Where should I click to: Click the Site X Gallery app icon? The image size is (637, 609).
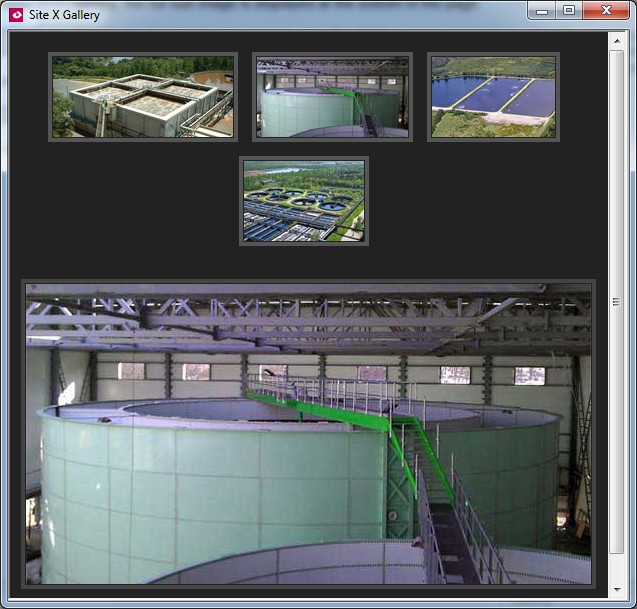[x=16, y=15]
